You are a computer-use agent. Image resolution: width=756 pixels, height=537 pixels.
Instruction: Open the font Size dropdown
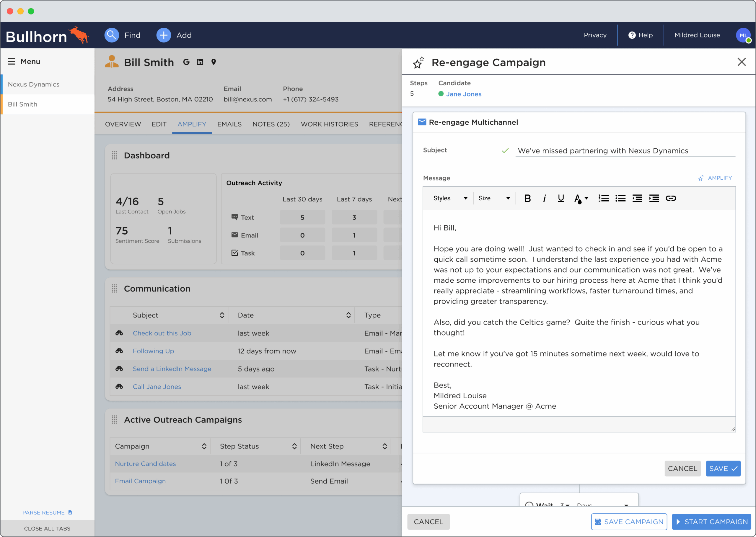pyautogui.click(x=494, y=198)
